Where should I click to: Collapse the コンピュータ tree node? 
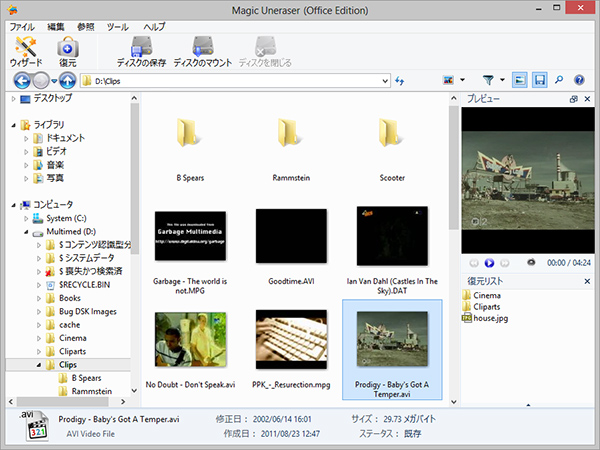click(x=13, y=205)
